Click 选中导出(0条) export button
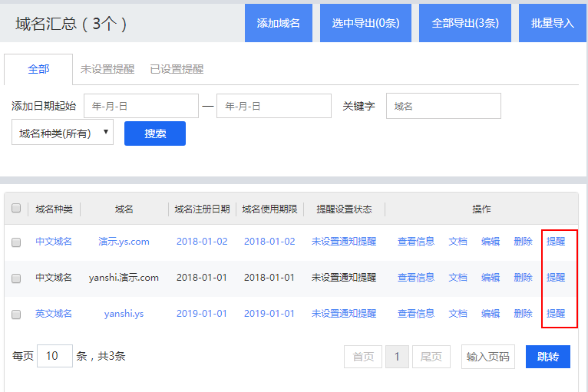Image resolution: width=588 pixels, height=392 pixels. [365, 23]
